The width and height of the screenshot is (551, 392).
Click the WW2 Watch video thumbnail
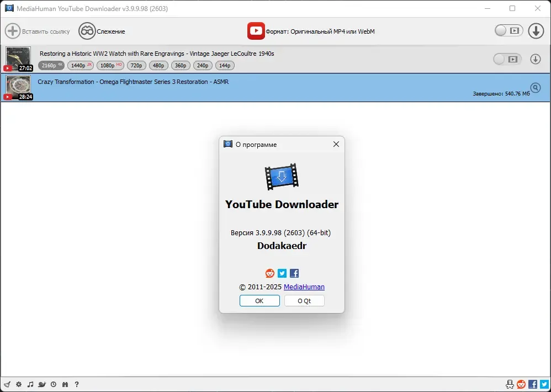(18, 59)
